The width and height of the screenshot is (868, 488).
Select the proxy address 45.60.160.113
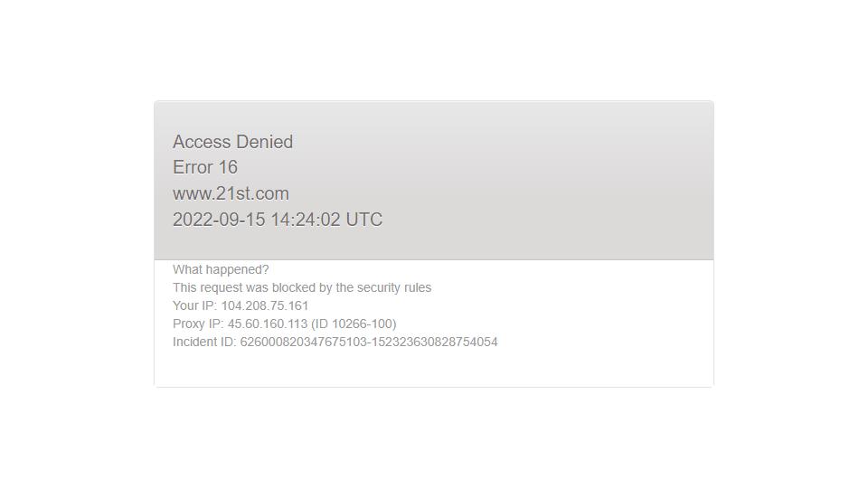(x=268, y=324)
